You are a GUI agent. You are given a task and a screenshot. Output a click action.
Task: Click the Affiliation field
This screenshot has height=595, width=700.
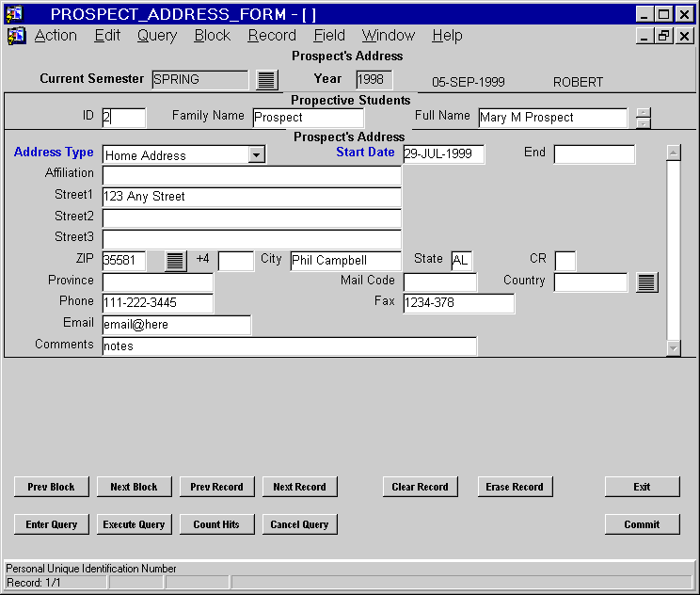coord(252,175)
